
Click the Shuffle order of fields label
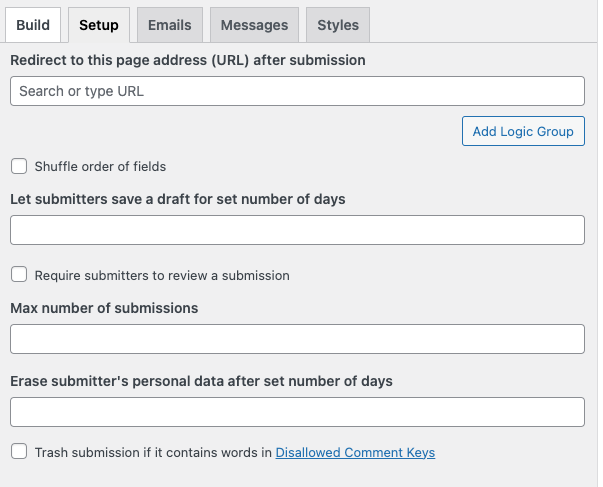(100, 167)
